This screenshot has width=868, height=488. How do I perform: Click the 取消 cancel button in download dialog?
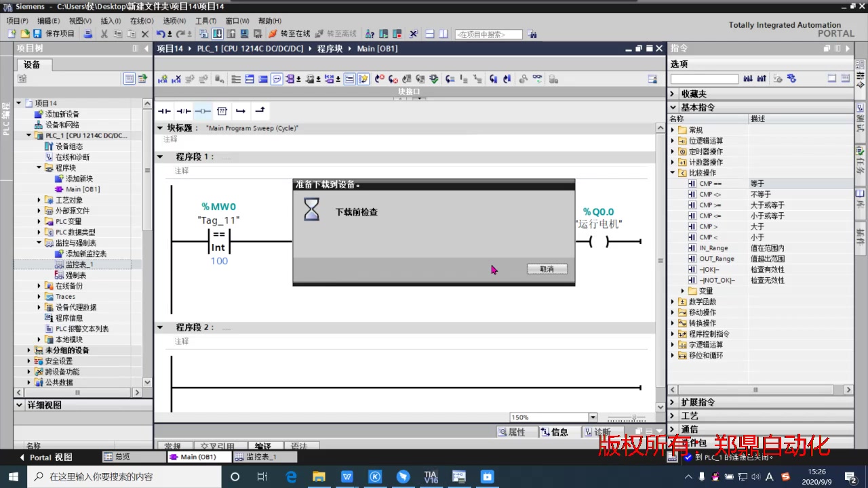[x=547, y=269]
